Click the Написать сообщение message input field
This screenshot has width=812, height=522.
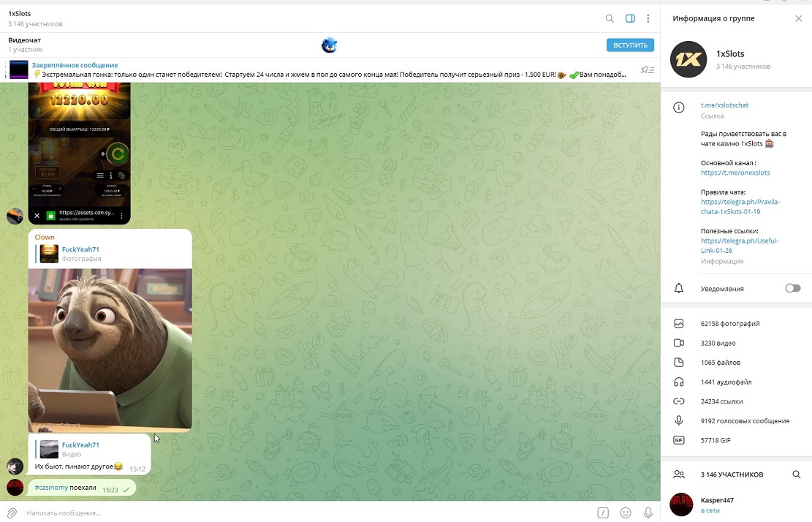(308, 512)
